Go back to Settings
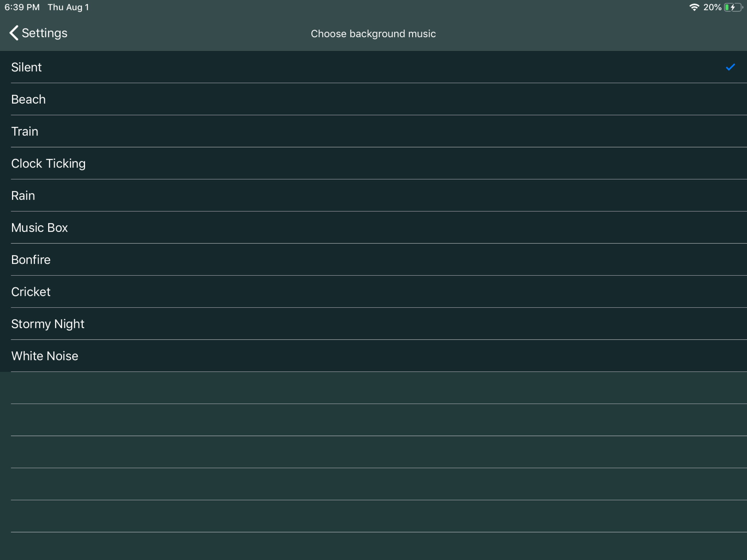 click(44, 33)
